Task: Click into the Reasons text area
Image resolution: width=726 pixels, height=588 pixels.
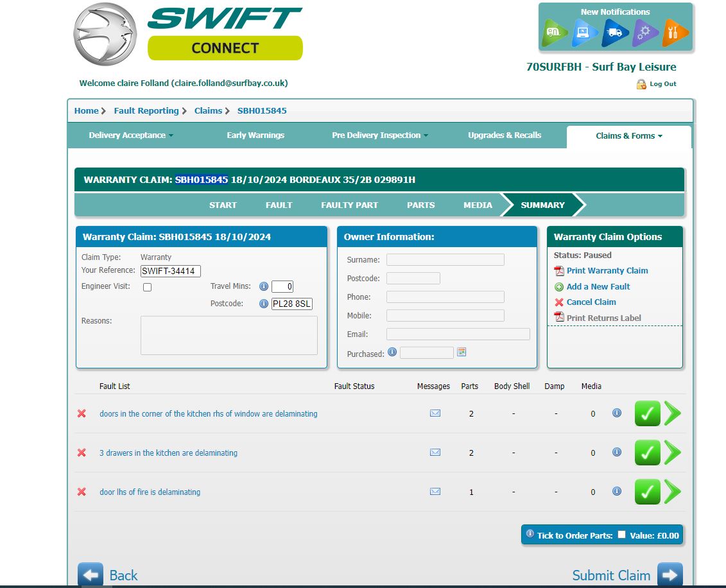Action: [x=229, y=335]
